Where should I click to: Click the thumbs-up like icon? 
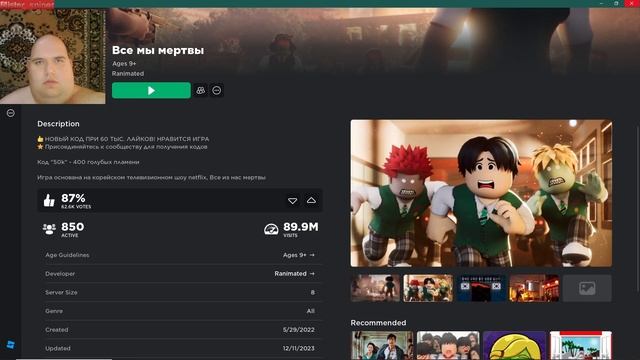click(49, 200)
